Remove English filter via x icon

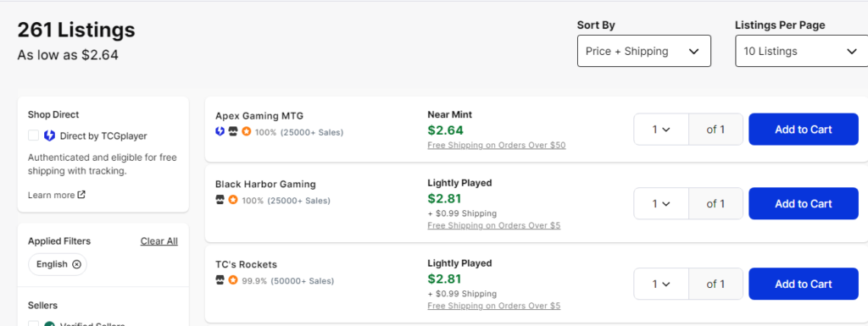[76, 264]
